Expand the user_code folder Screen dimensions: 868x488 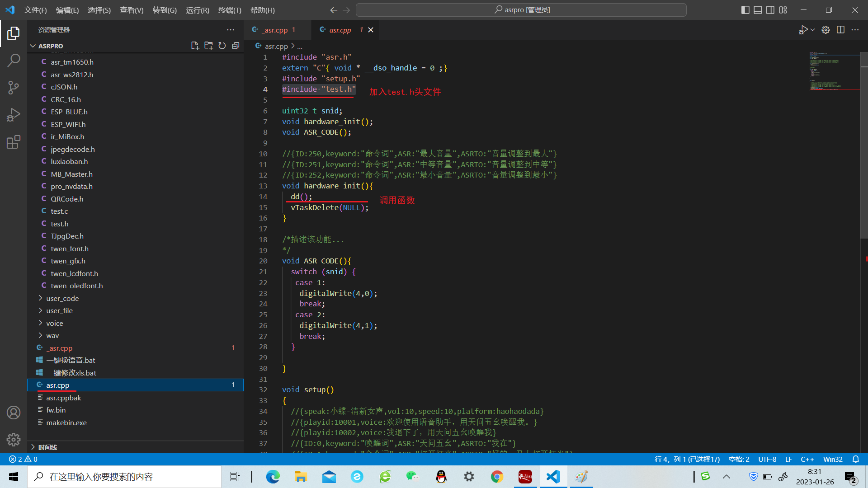pos(62,298)
